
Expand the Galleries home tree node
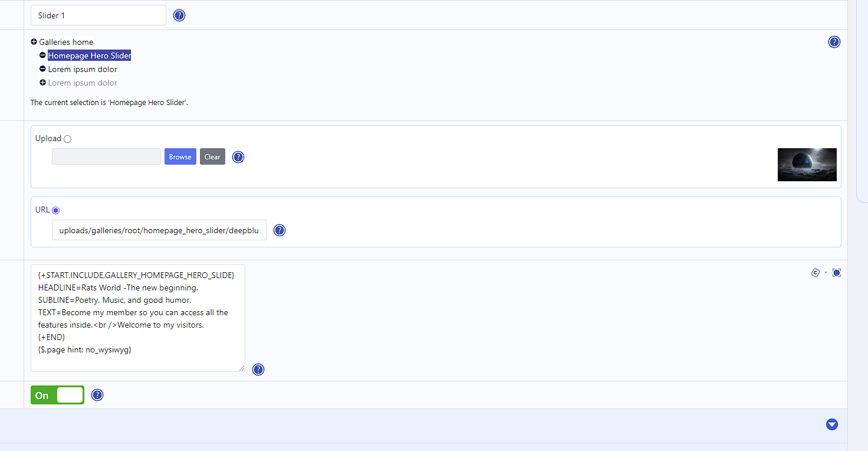34,42
